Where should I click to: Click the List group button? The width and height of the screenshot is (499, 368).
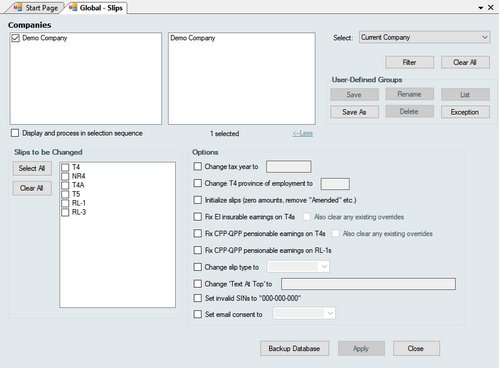coord(465,95)
